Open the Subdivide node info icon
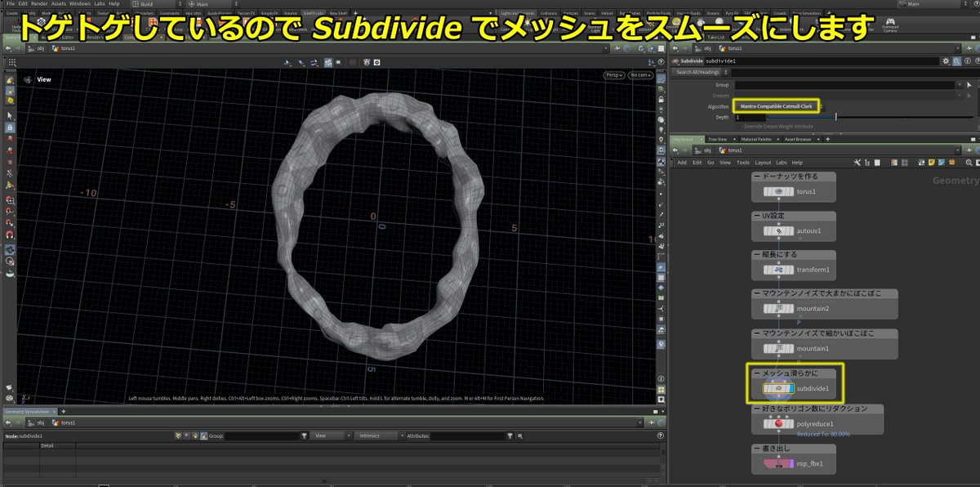The height and width of the screenshot is (487, 980). (966, 60)
